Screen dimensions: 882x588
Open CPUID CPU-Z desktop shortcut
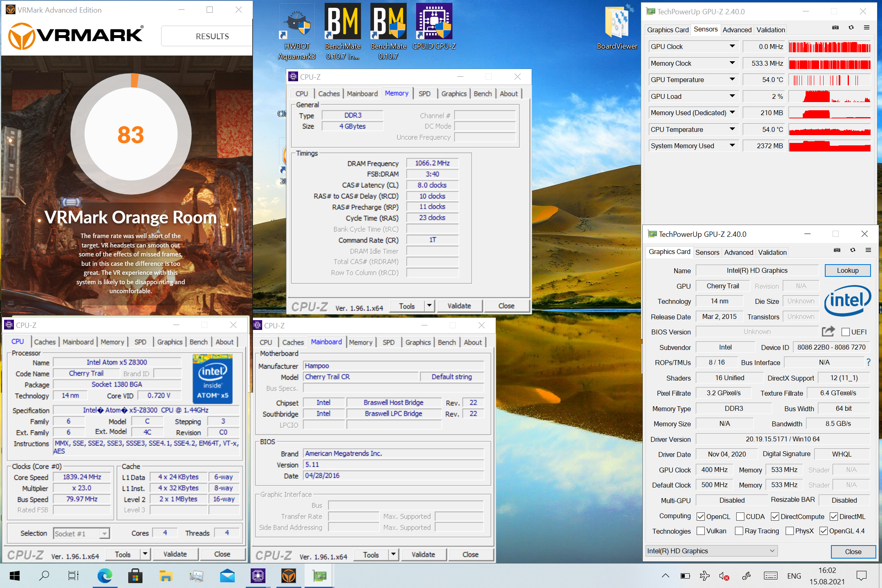point(434,27)
